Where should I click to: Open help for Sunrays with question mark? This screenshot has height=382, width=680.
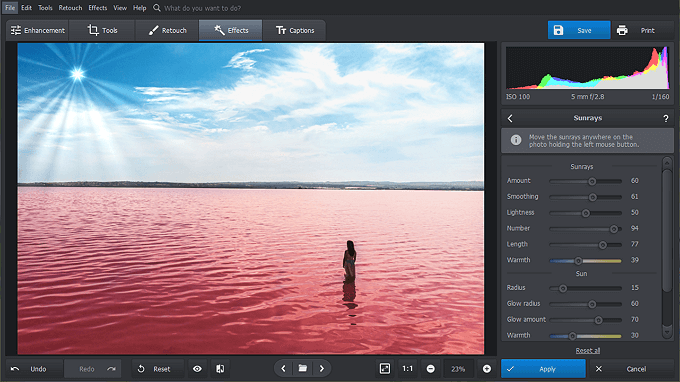(666, 118)
